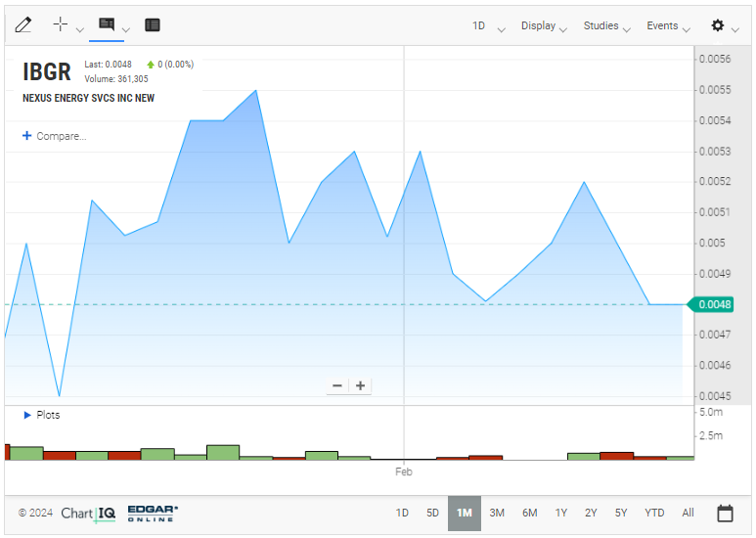Select the 2Y range button

[591, 513]
